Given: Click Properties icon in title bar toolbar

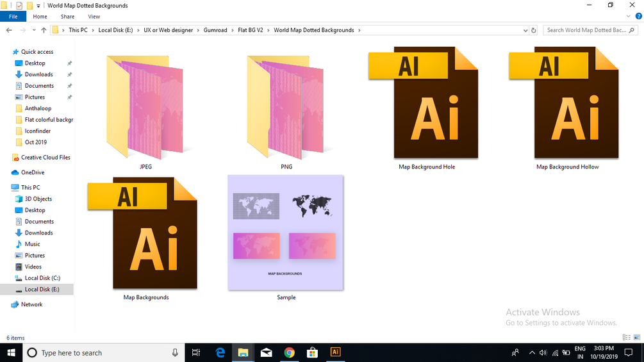Looking at the screenshot, I should (x=19, y=6).
